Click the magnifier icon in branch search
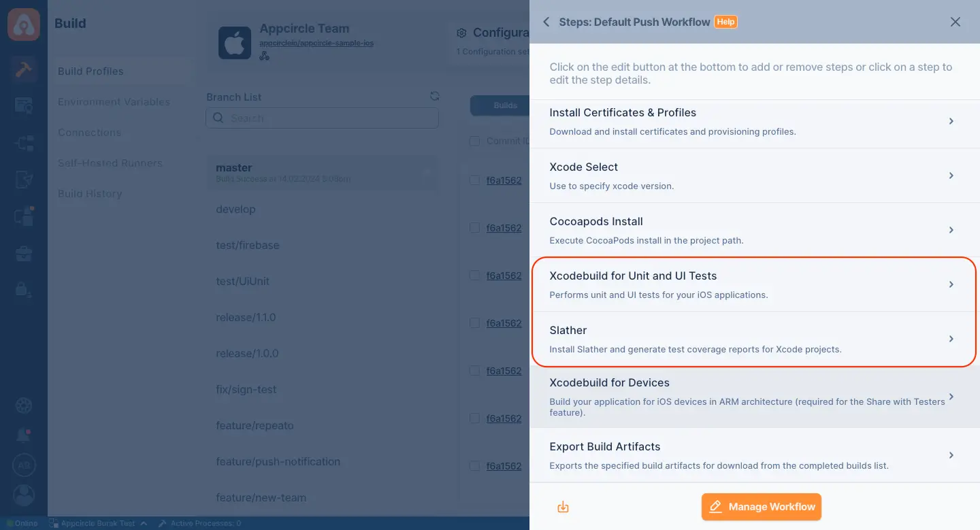Viewport: 980px width, 530px height. (218, 118)
